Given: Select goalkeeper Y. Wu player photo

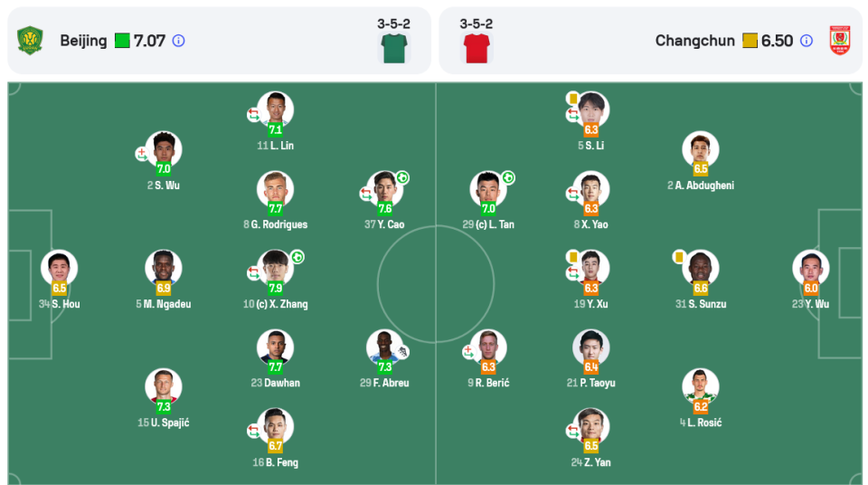Looking at the screenshot, I should (810, 267).
